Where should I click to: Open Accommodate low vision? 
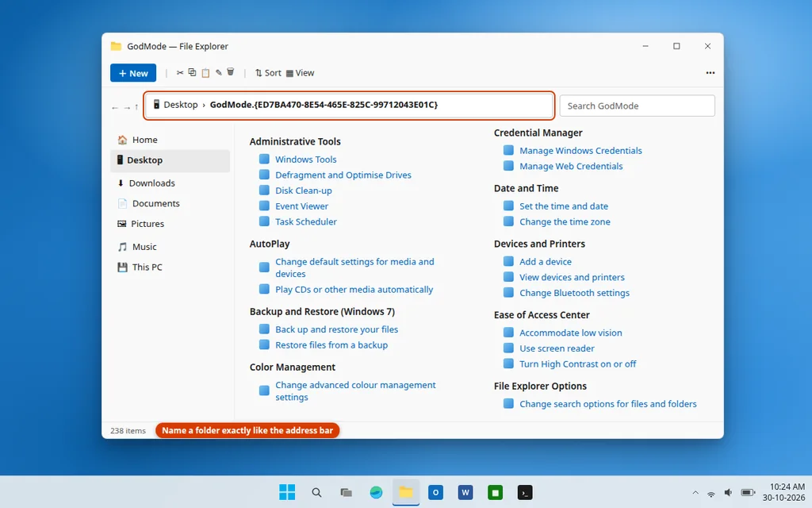click(571, 333)
